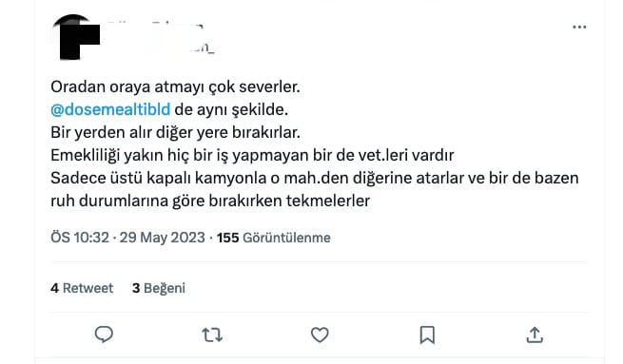View the 3 Beğeni likes list

click(159, 288)
